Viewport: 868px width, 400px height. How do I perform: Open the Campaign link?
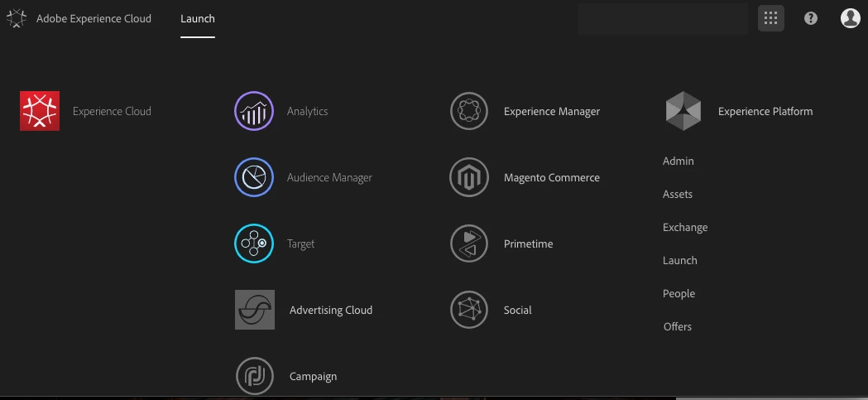pyautogui.click(x=314, y=376)
